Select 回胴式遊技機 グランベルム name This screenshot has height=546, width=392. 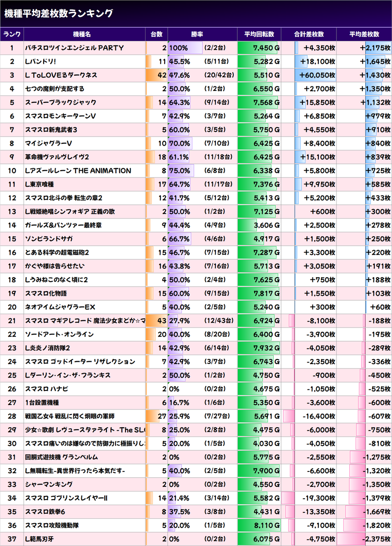(x=61, y=457)
